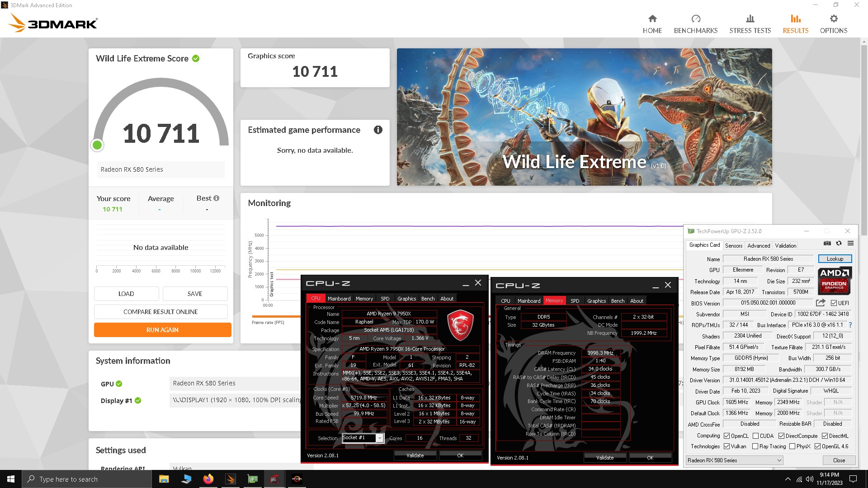Click COMPARE RESULT ONLINE button
The image size is (868, 488).
[160, 312]
